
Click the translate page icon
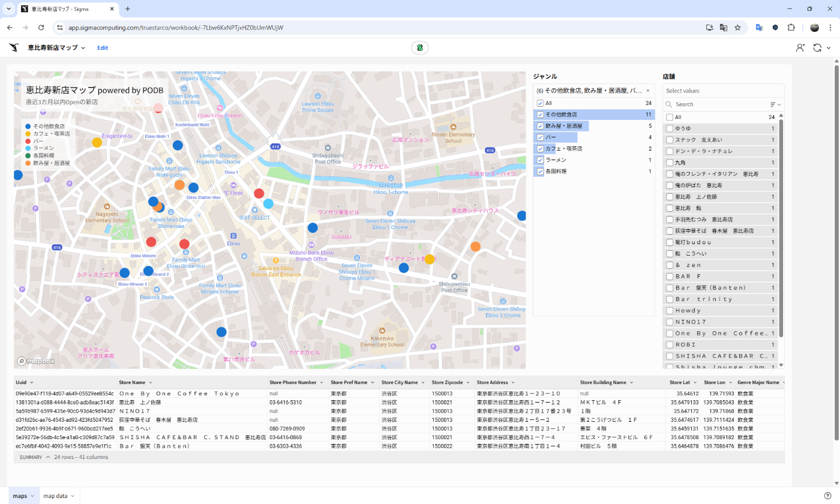(724, 28)
